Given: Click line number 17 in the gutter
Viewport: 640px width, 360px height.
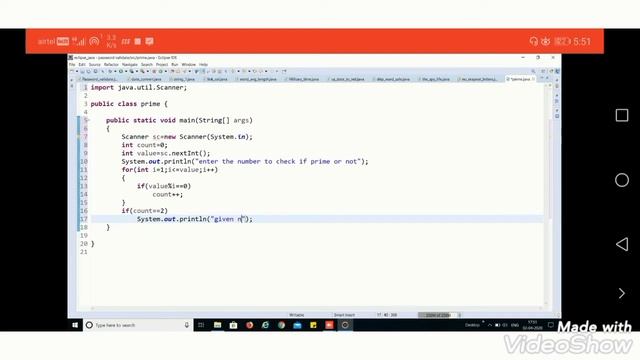Looking at the screenshot, I should pos(84,219).
